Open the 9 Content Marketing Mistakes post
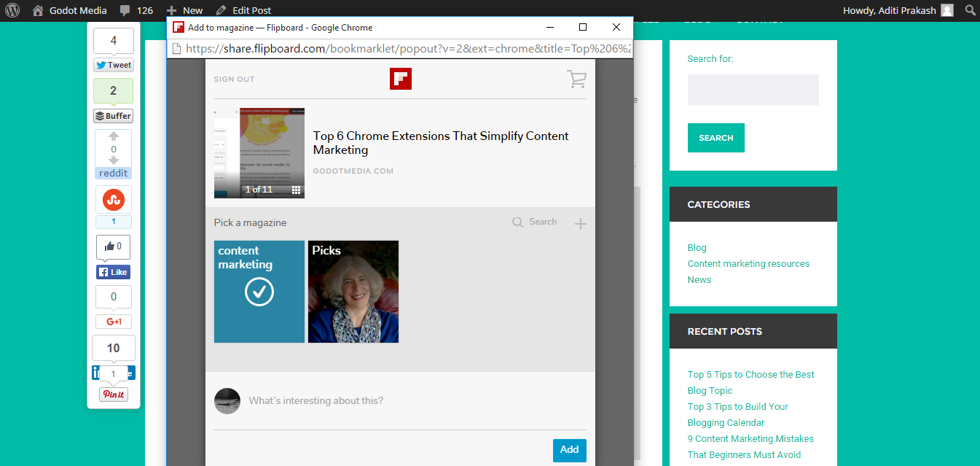This screenshot has width=980, height=466. pos(750,447)
